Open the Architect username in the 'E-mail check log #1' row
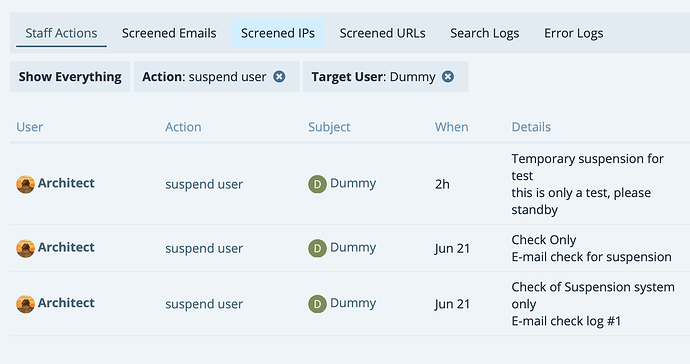This screenshot has height=364, width=690. pyautogui.click(x=66, y=303)
